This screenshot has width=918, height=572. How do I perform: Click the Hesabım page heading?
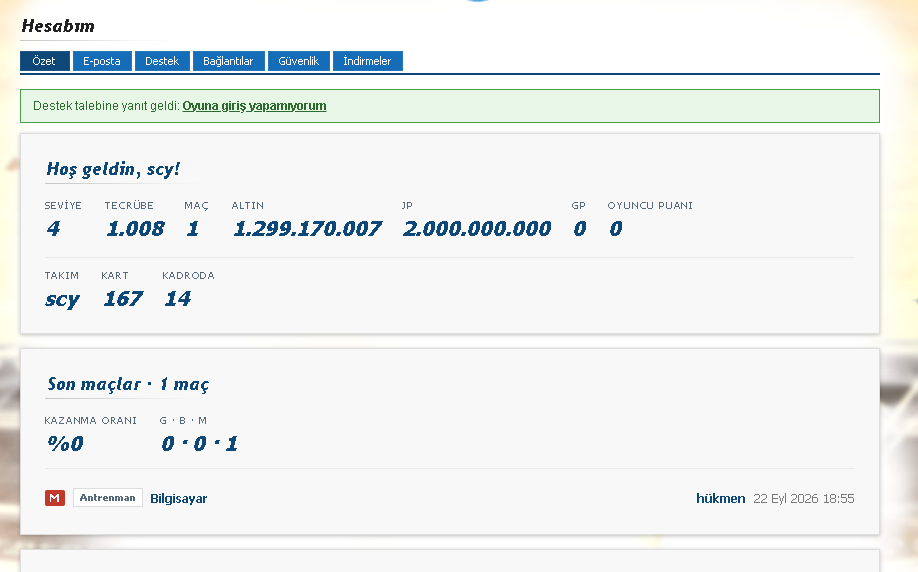(57, 26)
